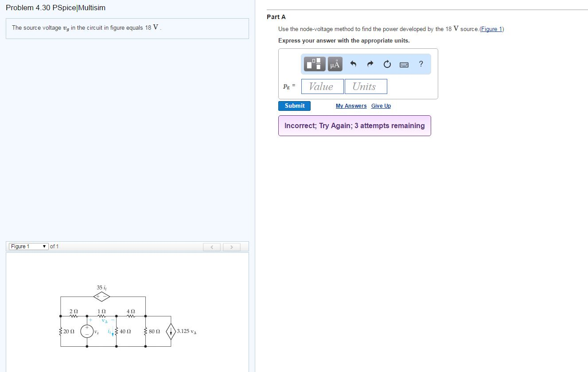Click inside the Value input field

coord(322,86)
